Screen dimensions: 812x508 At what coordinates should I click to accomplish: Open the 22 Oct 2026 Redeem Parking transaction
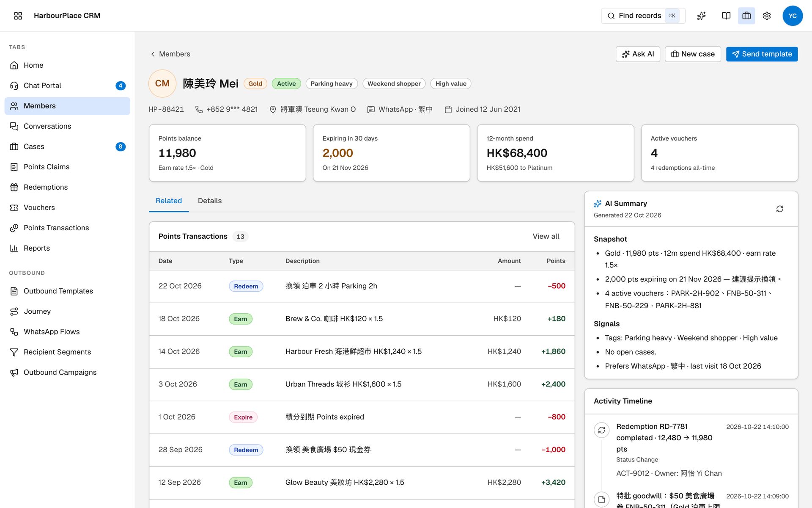coord(362,286)
